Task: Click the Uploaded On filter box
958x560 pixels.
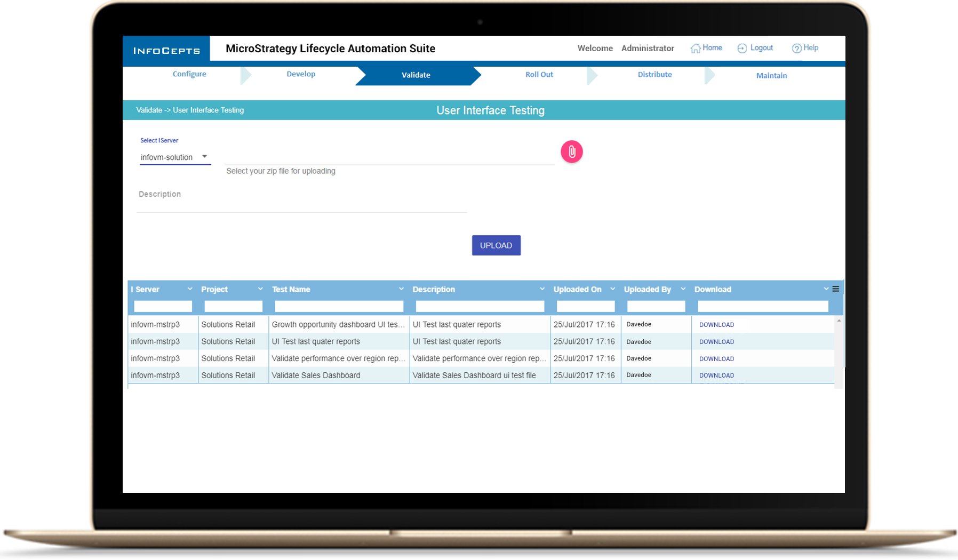Action: [585, 306]
